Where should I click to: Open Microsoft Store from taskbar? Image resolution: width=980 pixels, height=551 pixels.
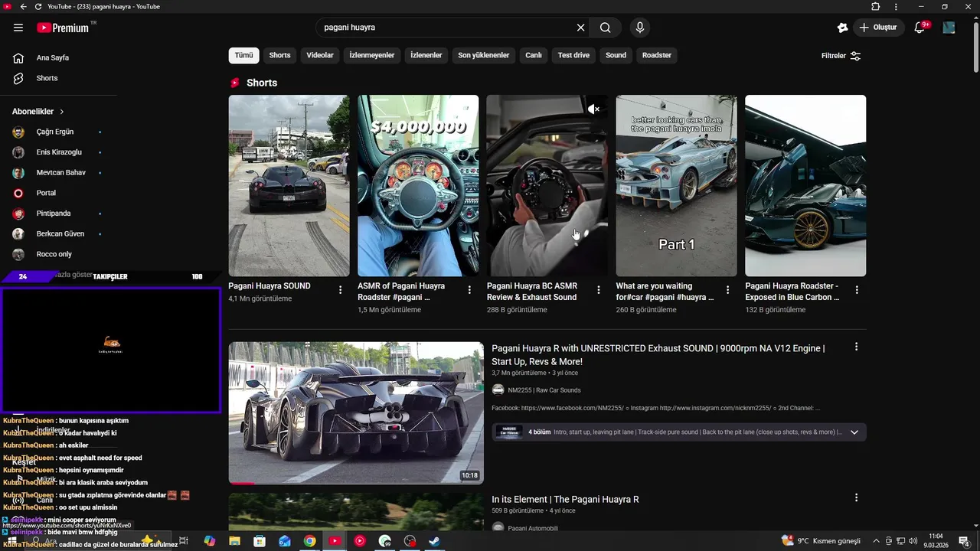point(260,541)
